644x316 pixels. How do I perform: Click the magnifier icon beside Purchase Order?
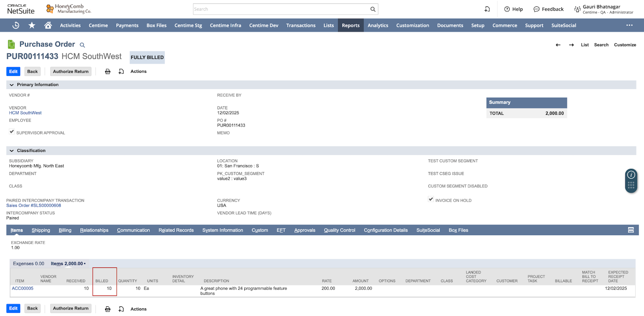tap(82, 45)
